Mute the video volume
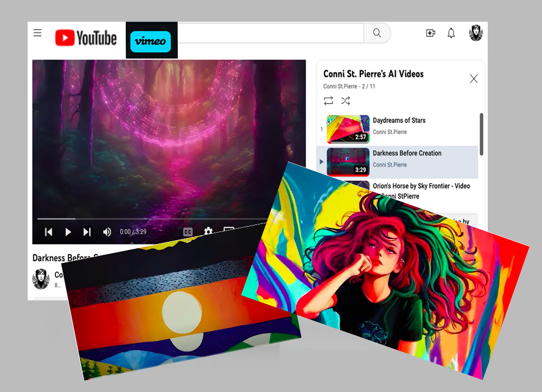This screenshot has width=542, height=392. [107, 232]
